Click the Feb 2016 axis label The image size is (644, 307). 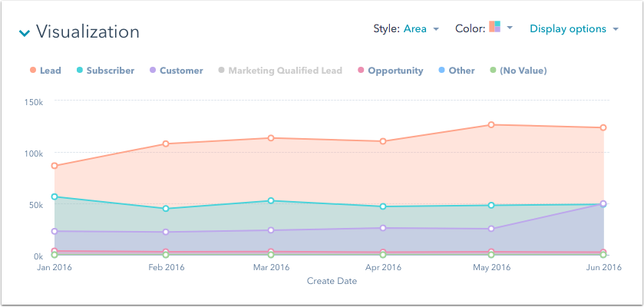[167, 268]
